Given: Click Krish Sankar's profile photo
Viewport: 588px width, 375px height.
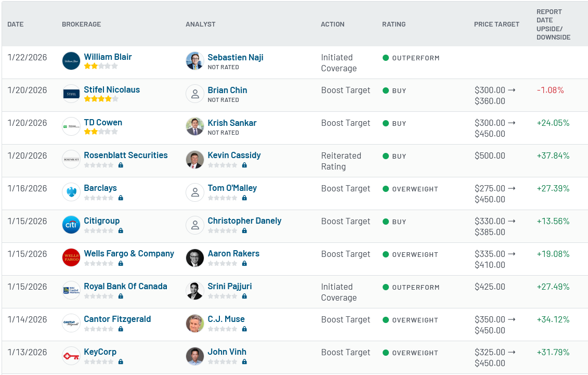Looking at the screenshot, I should pyautogui.click(x=194, y=126).
